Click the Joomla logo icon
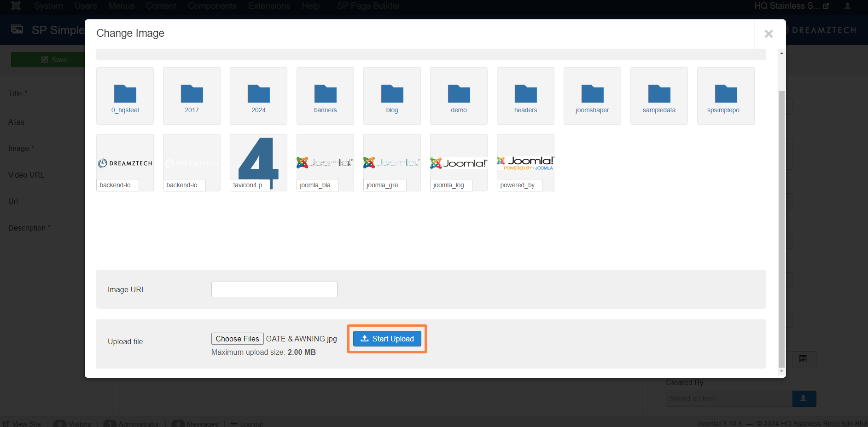Screen dimensions: 868x427 pyautogui.click(x=16, y=6)
